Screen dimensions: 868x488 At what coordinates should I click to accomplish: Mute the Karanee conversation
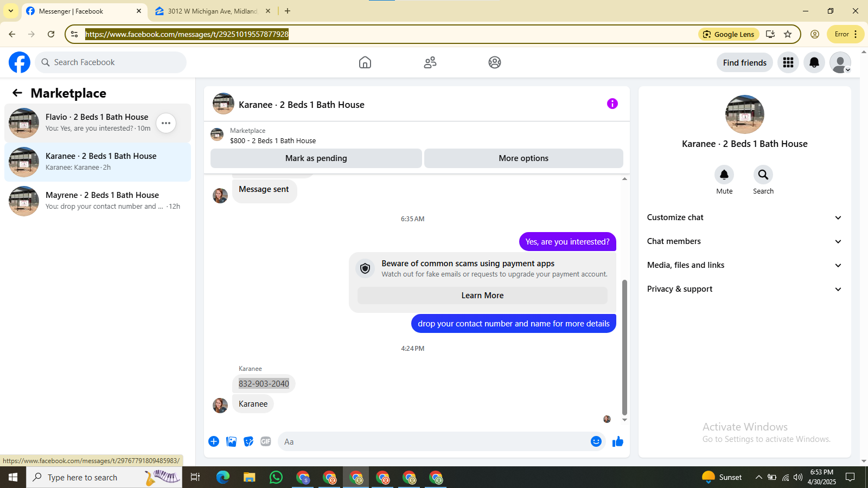point(724,175)
